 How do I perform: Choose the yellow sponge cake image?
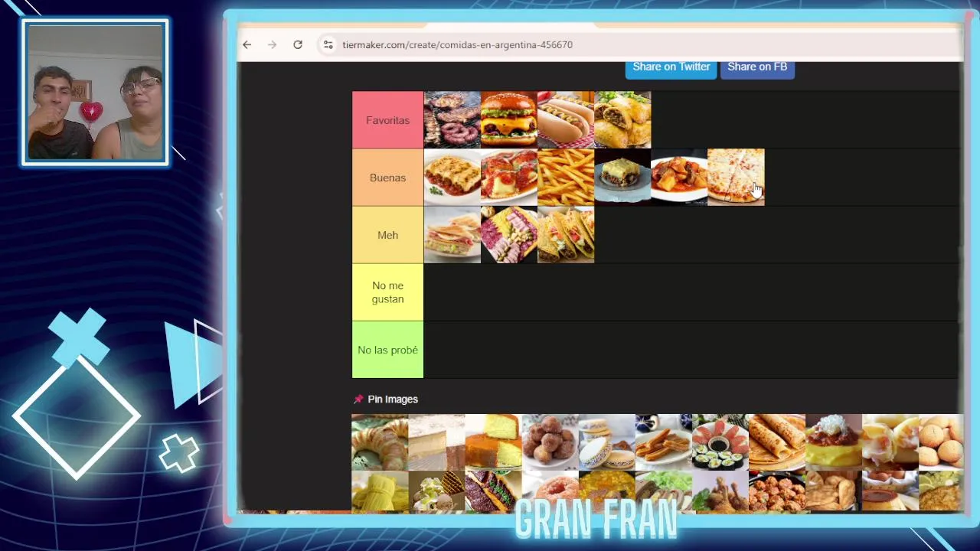point(493,442)
